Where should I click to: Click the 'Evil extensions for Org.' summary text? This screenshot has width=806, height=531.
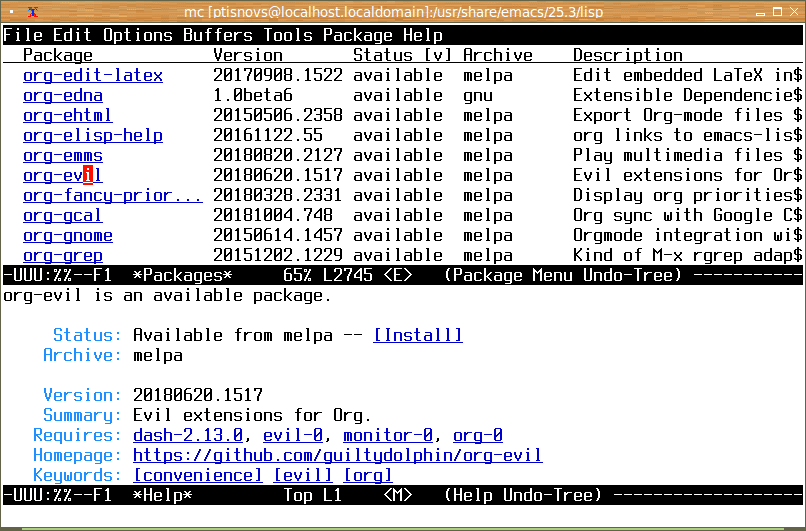(x=252, y=415)
